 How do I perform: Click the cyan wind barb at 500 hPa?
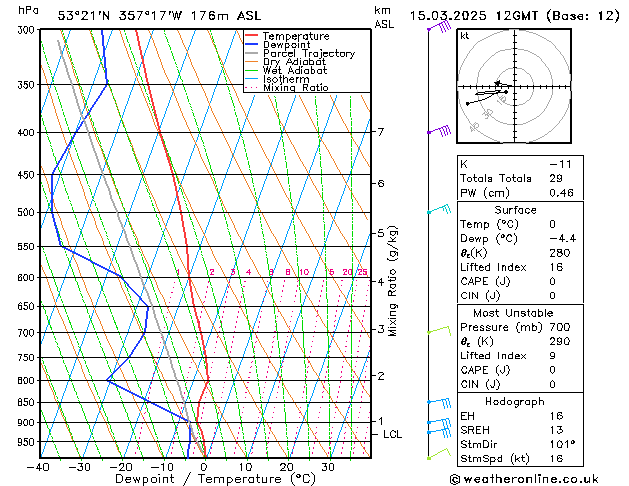[x=439, y=209]
